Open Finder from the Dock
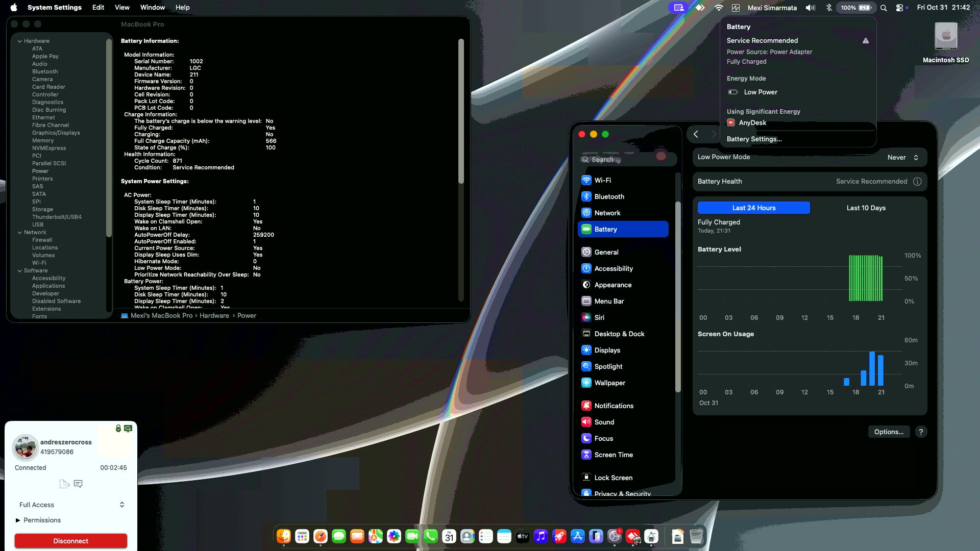 coord(284,536)
